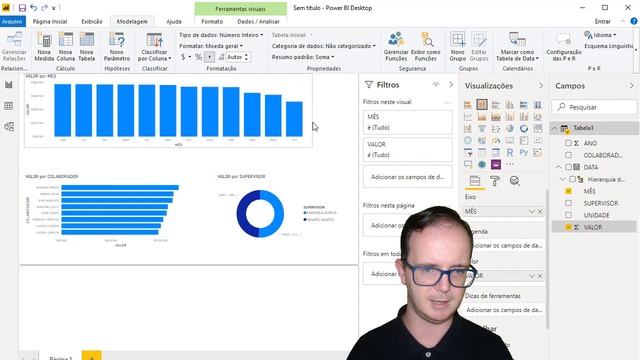Screen dimensions: 640x360
Task: Open more visuals ellipsis
Action: coord(510,164)
